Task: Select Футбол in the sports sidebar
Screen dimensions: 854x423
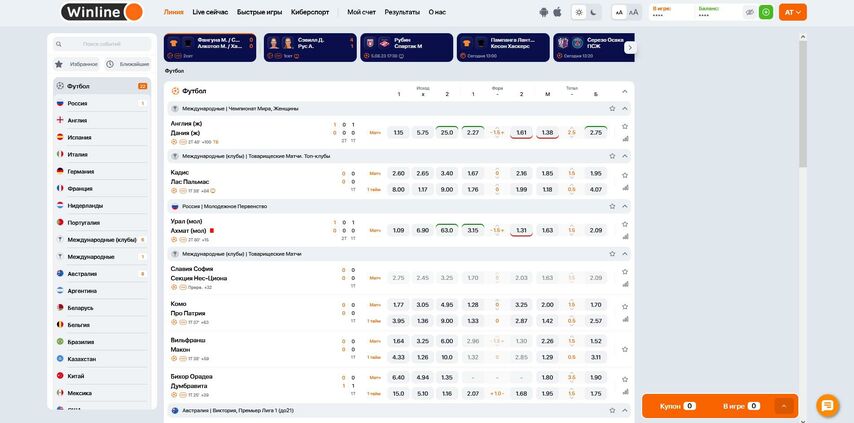Action: (x=102, y=86)
